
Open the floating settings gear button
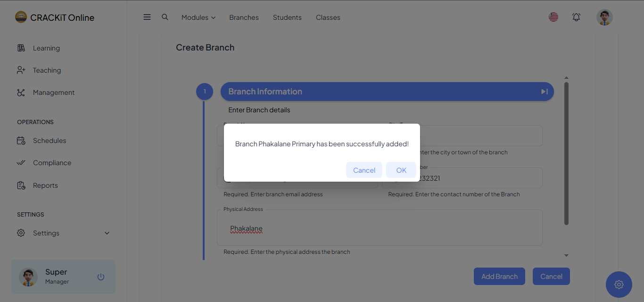[619, 284]
